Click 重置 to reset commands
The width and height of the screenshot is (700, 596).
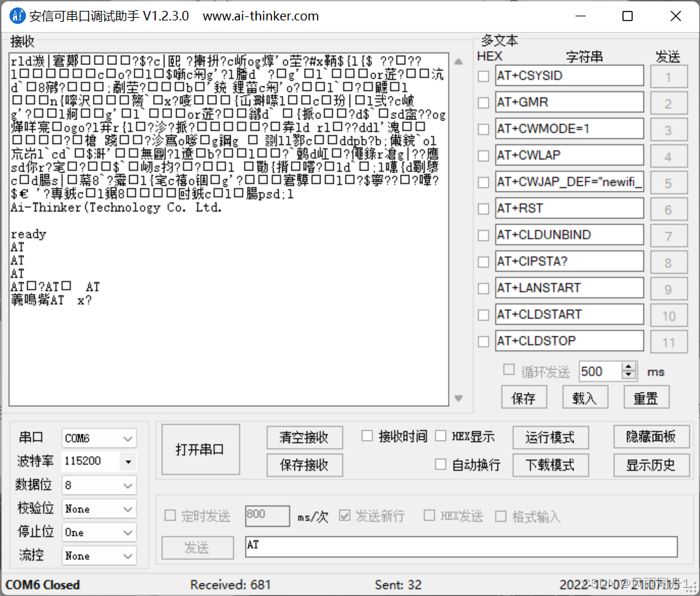point(646,397)
